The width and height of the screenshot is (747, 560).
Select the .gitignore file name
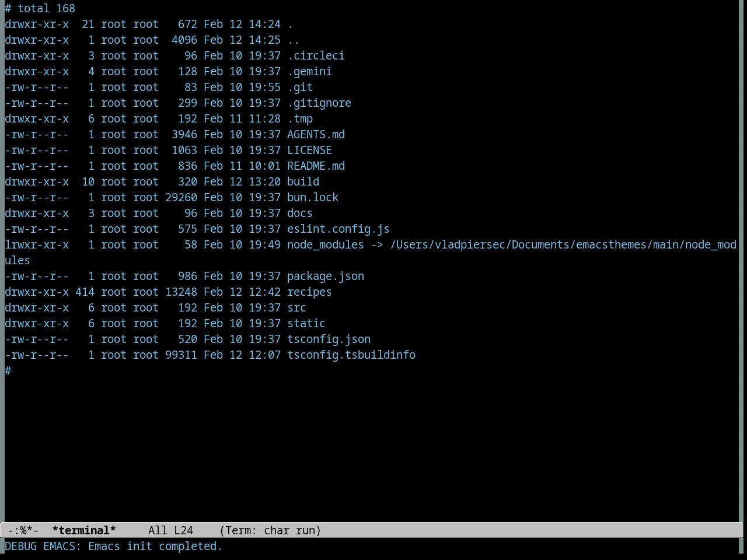319,103
